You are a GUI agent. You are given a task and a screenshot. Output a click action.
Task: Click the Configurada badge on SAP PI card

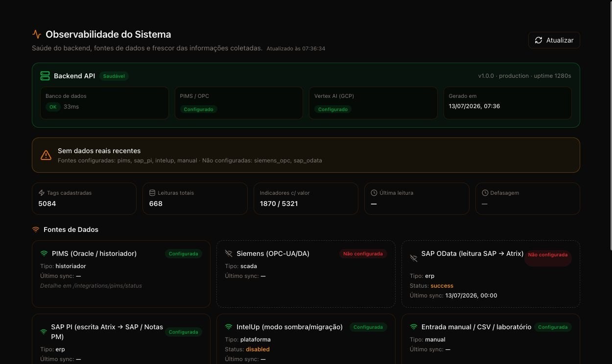click(184, 332)
